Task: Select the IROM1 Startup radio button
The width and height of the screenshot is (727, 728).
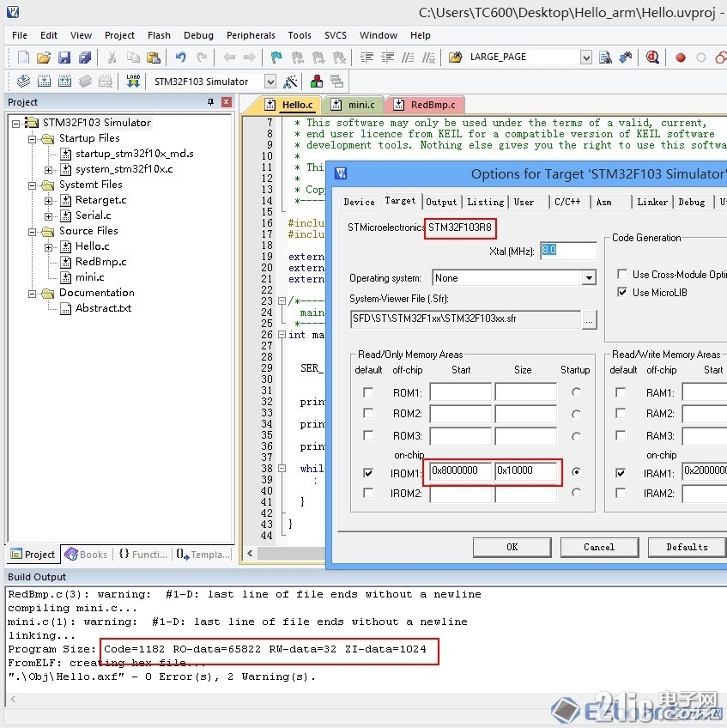Action: [576, 471]
